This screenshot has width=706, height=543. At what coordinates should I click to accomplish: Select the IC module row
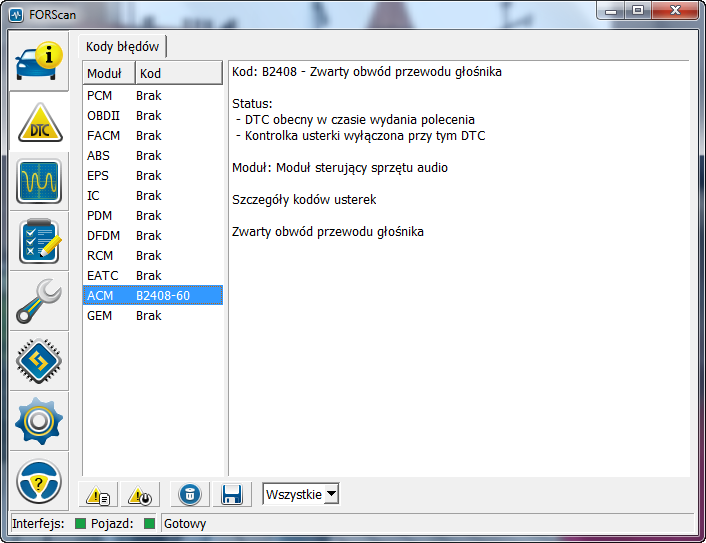[x=153, y=195]
